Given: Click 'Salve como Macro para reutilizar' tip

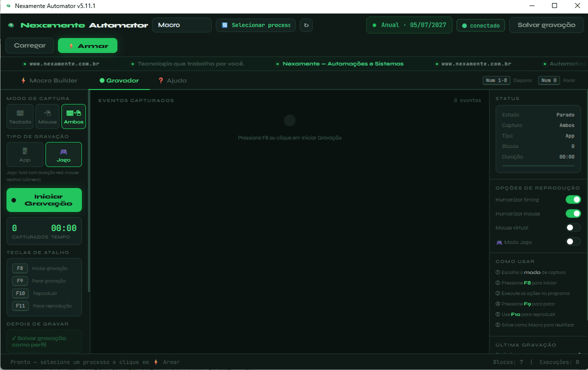Looking at the screenshot, I should point(538,325).
